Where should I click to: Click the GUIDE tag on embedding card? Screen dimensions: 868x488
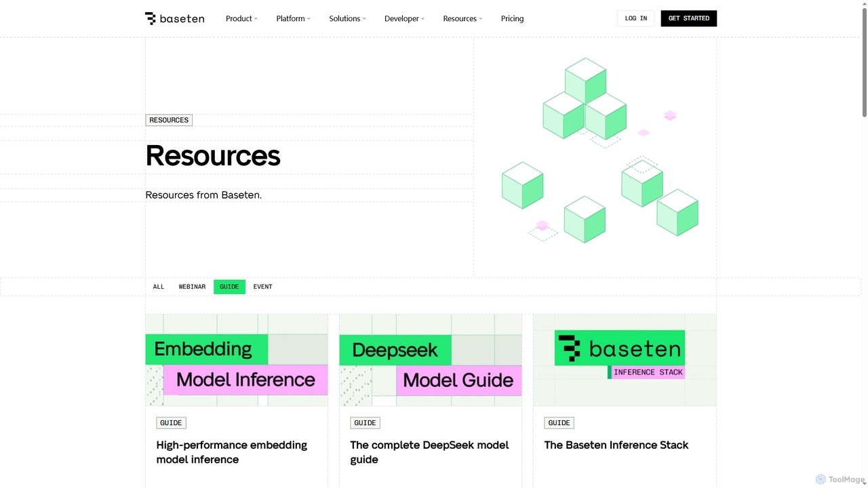171,423
